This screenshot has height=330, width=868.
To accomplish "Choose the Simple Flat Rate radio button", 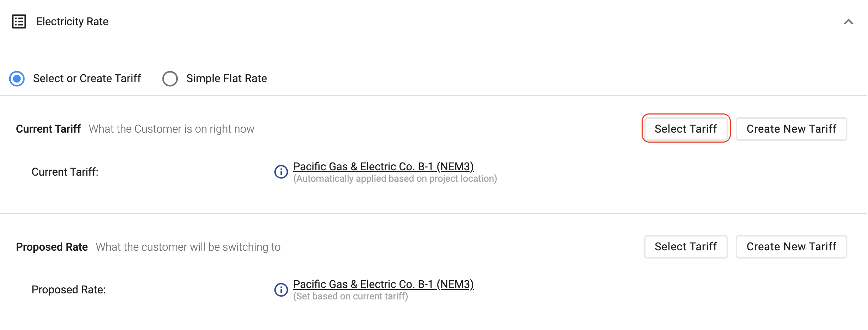I will click(170, 79).
